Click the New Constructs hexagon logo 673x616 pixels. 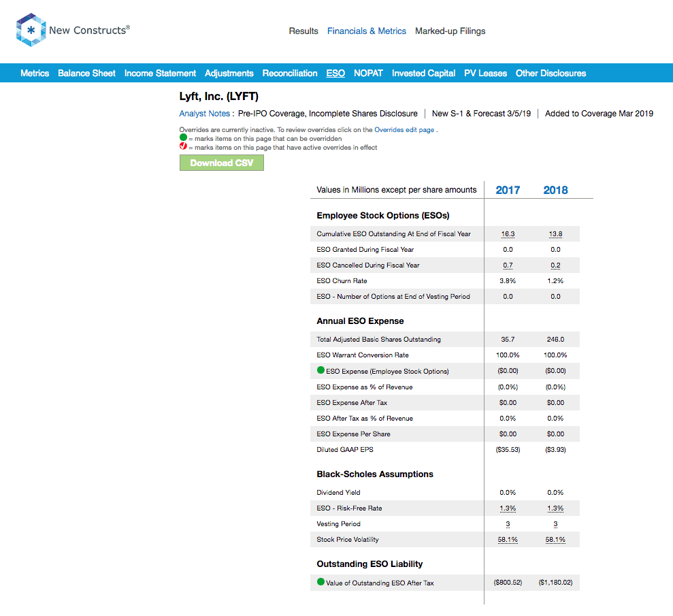tap(31, 30)
